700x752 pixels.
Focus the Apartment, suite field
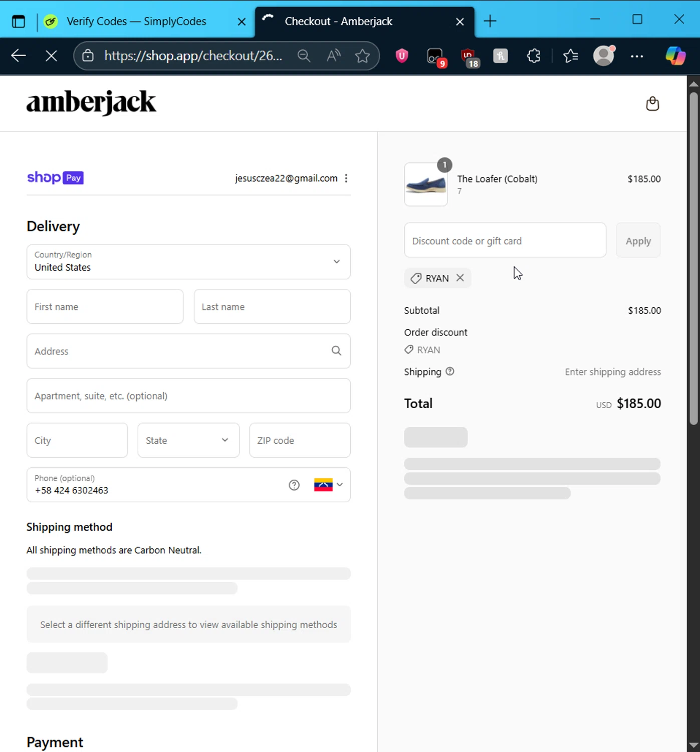(x=188, y=396)
